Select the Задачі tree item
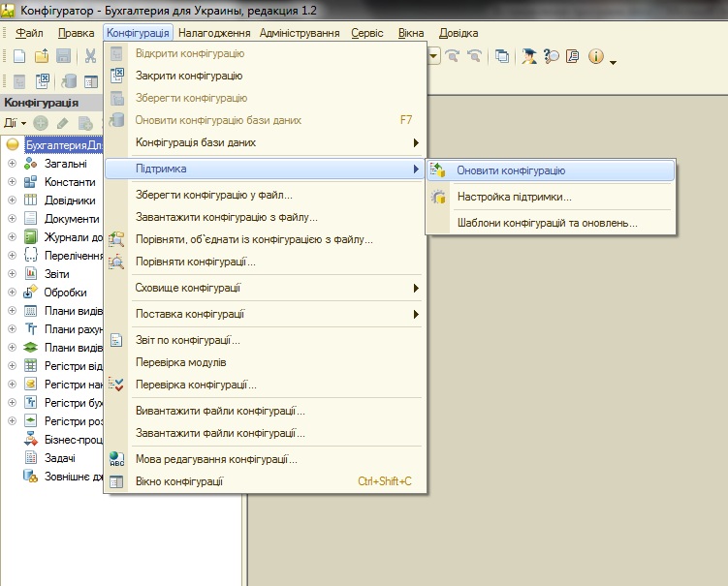This screenshot has width=728, height=586. pyautogui.click(x=59, y=458)
